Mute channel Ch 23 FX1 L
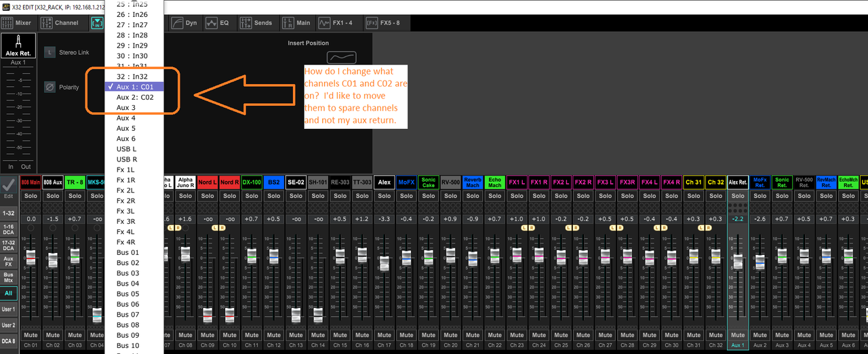868x354 pixels. (517, 335)
